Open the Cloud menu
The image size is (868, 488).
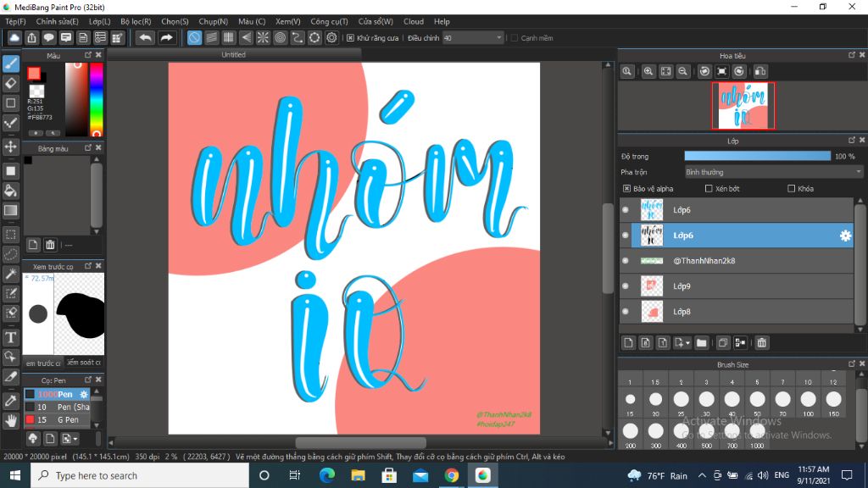click(414, 21)
